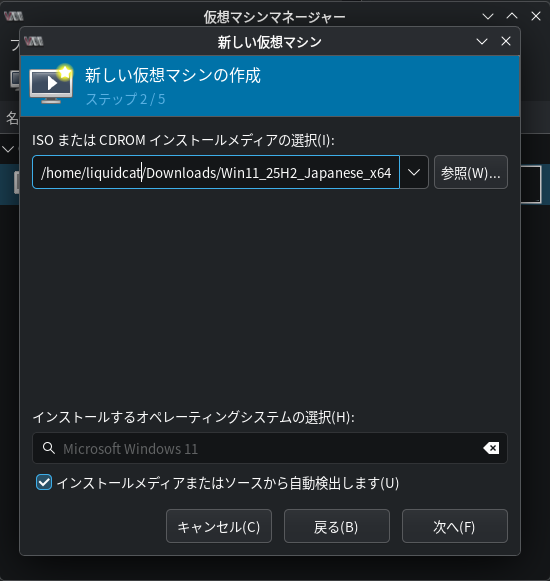Open the ISO path history dropdown arrow
The height and width of the screenshot is (581, 550).
coord(414,172)
